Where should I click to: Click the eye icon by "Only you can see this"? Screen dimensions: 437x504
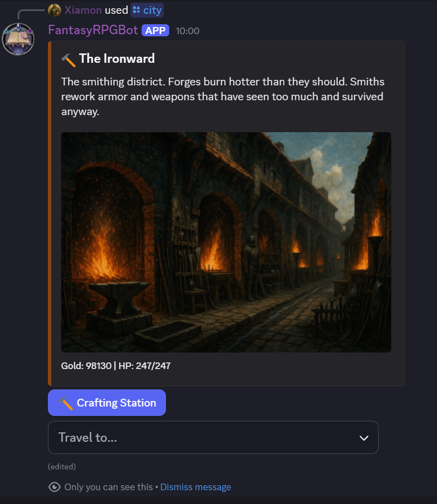pos(55,487)
